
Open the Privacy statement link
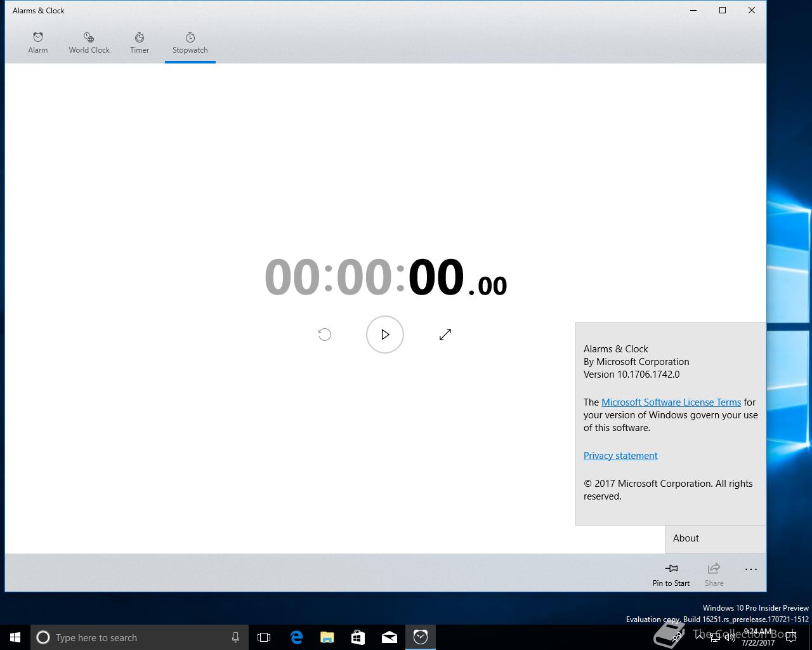[x=620, y=456]
